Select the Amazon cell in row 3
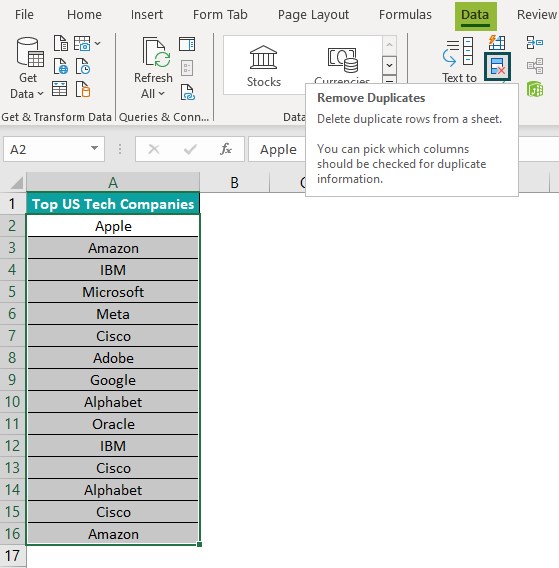Screen dimensions: 559x568 (x=113, y=248)
